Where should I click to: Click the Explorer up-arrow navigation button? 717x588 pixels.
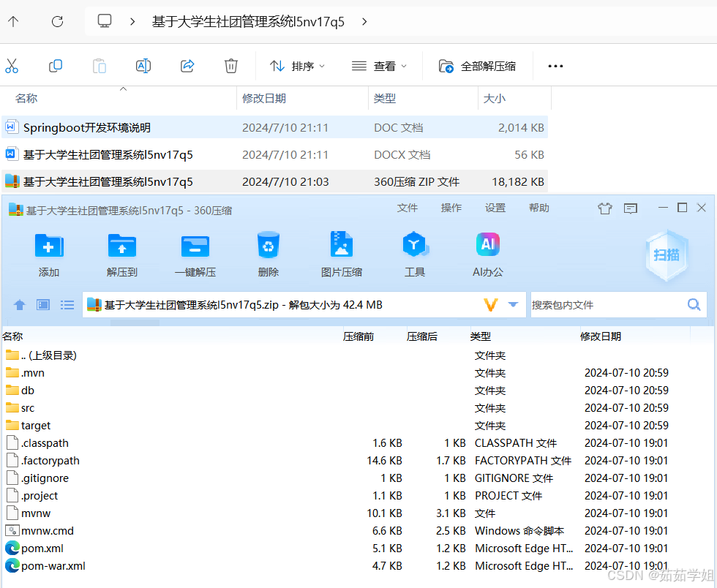[x=13, y=21]
